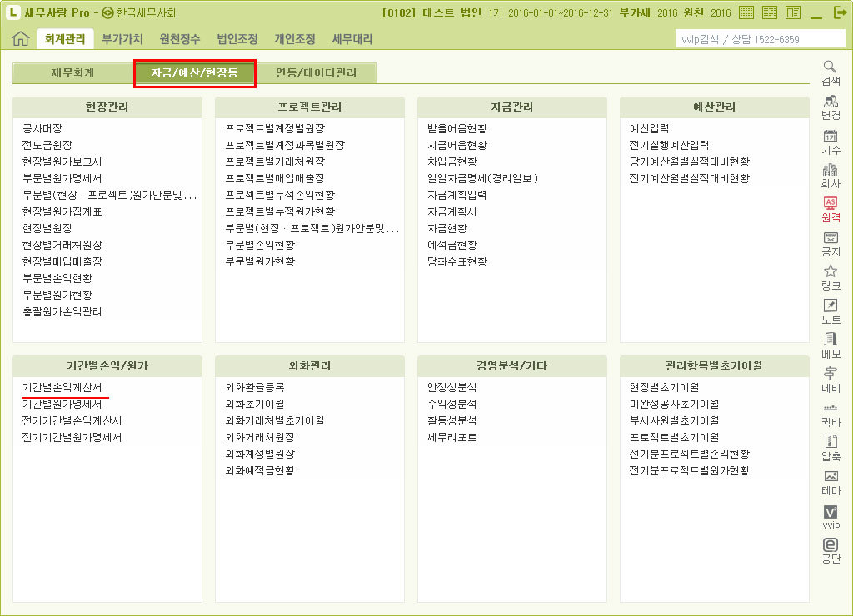
Task: Open the 회사 company icon
Action: [x=831, y=176]
